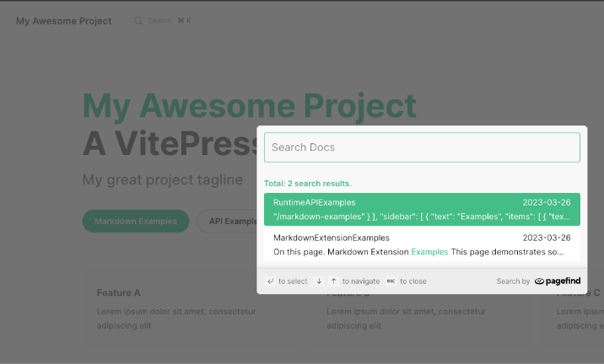
Task: Click the down arrow navigate key icon
Action: 319,281
